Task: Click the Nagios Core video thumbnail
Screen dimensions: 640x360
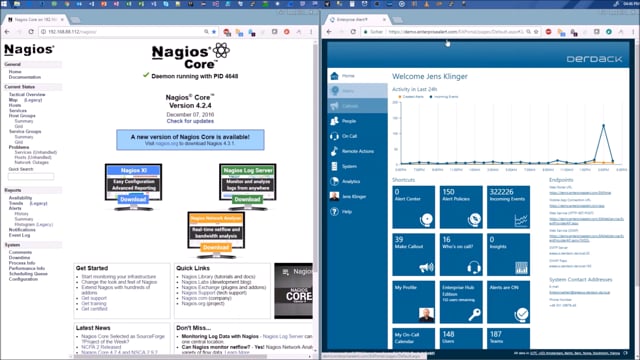Action: point(293,291)
